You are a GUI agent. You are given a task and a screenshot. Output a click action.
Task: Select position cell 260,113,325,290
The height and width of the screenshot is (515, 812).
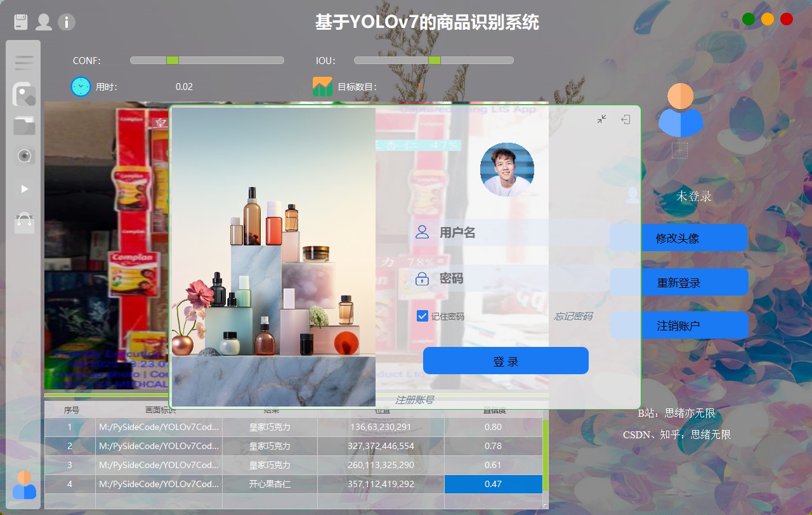(381, 465)
